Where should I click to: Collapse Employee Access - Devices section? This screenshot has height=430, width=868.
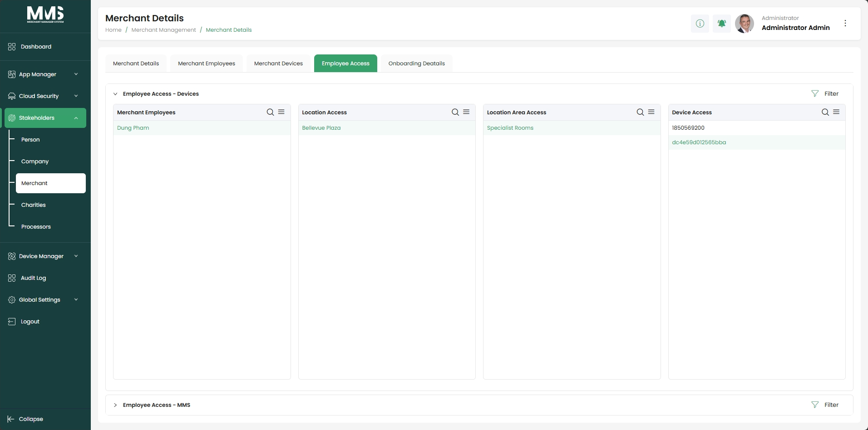(x=115, y=94)
